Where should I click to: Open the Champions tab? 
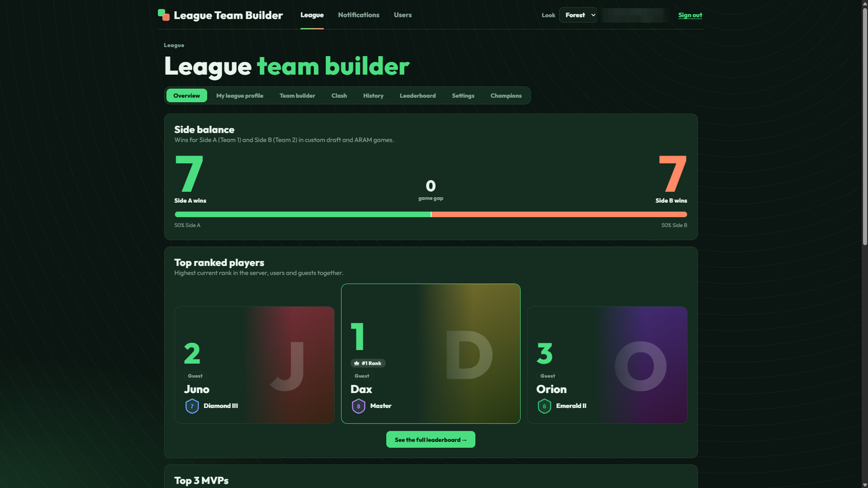[x=506, y=95]
